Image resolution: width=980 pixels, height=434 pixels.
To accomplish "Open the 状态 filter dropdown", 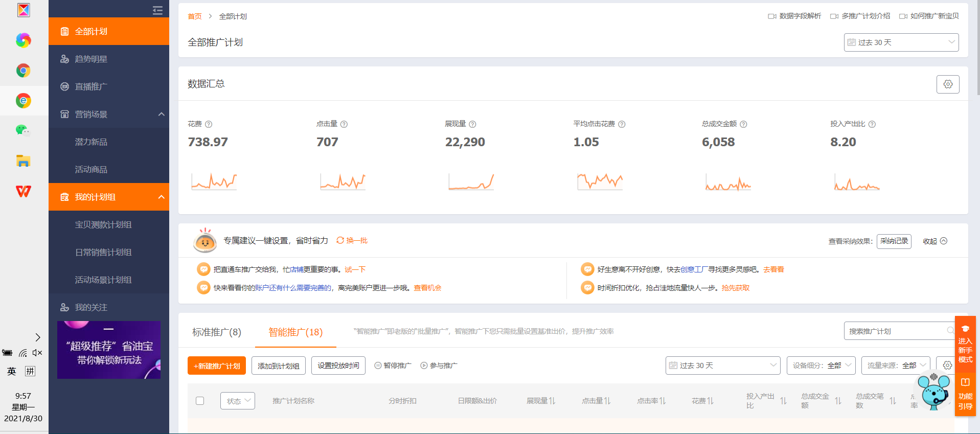I will 238,401.
